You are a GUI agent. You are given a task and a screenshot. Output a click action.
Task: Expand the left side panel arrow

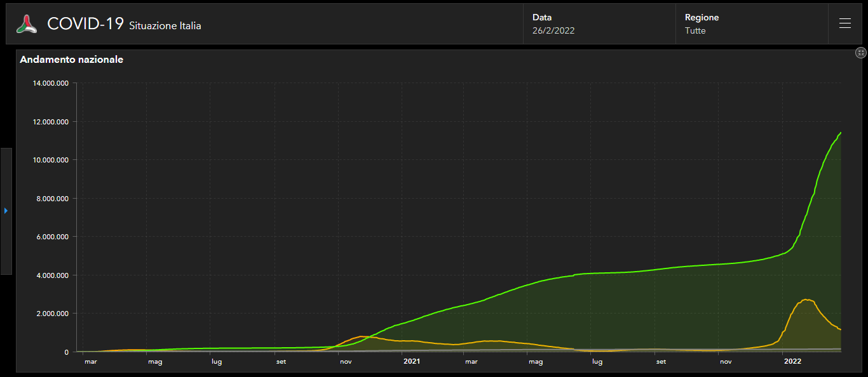click(x=6, y=211)
